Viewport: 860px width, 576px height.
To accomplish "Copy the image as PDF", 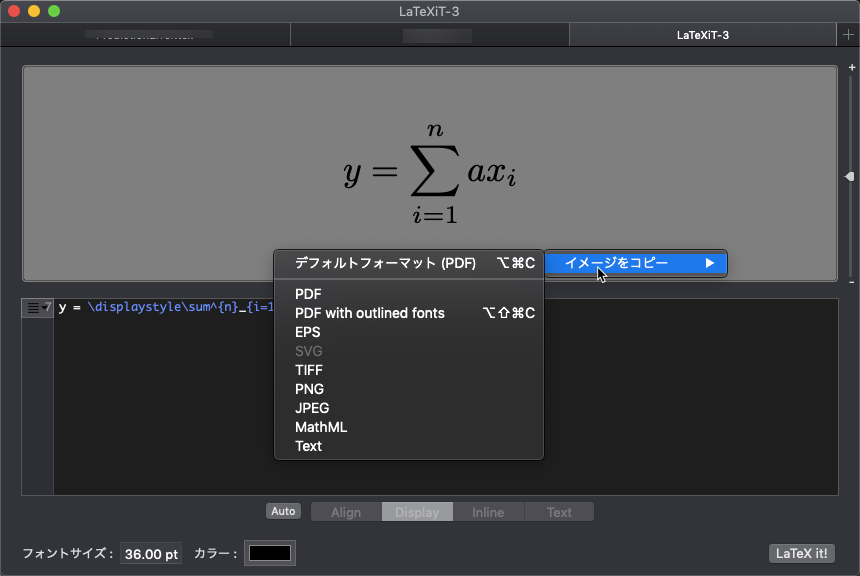I will (409, 294).
